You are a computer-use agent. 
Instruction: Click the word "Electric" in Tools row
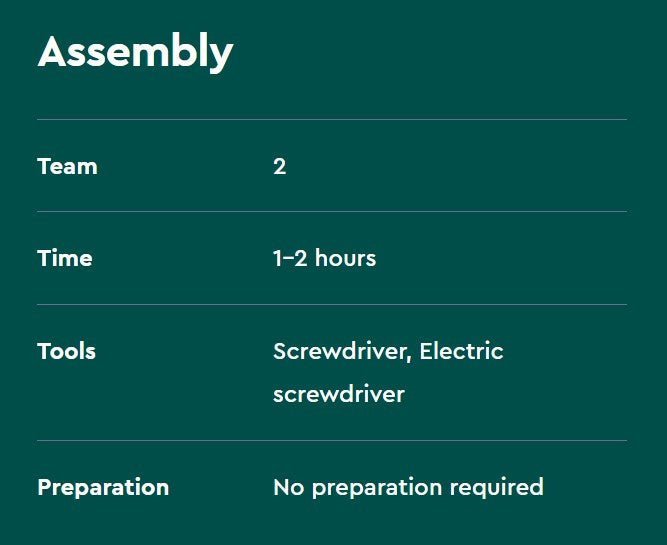point(461,351)
